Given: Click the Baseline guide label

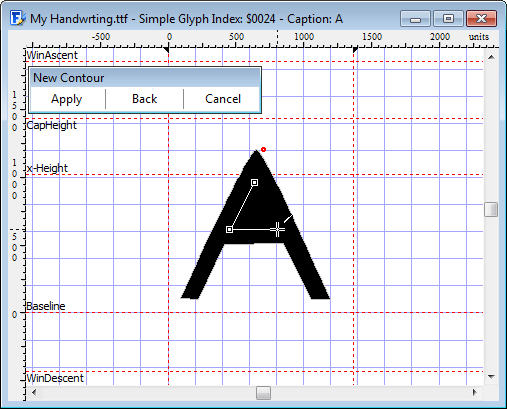Looking at the screenshot, I should click(46, 306).
